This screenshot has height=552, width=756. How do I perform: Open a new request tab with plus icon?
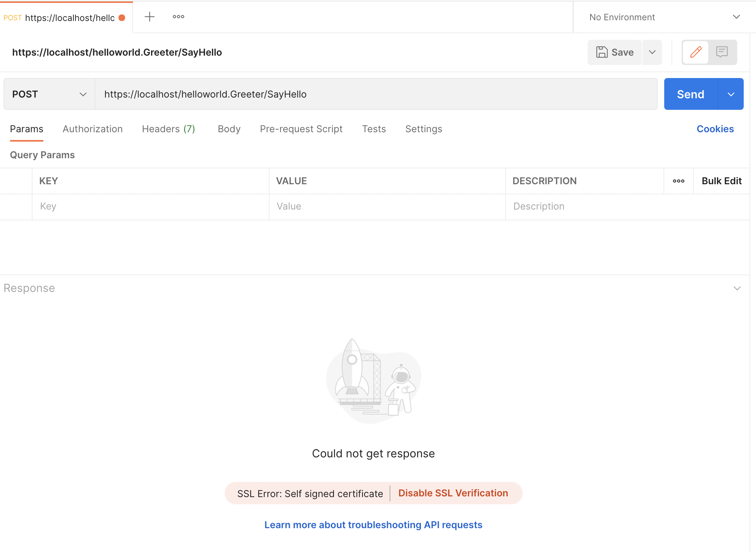149,17
